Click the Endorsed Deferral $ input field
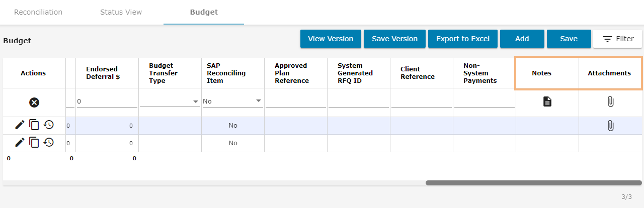644x208 pixels. click(x=107, y=101)
